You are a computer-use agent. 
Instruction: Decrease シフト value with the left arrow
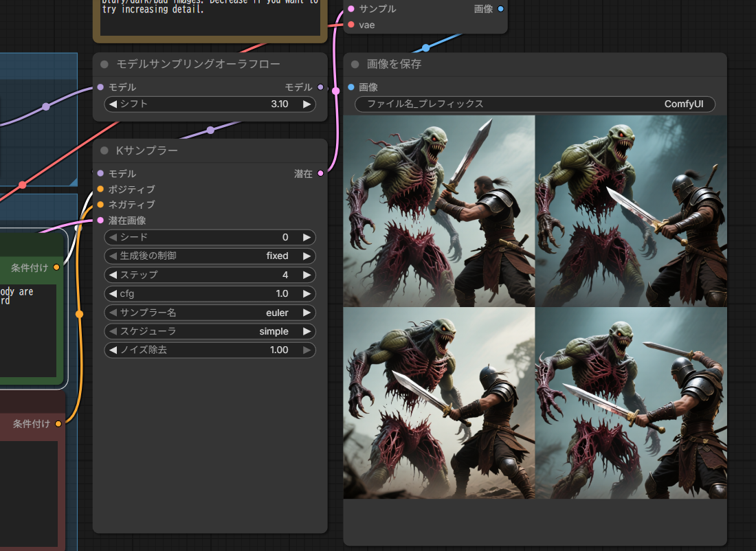point(113,104)
